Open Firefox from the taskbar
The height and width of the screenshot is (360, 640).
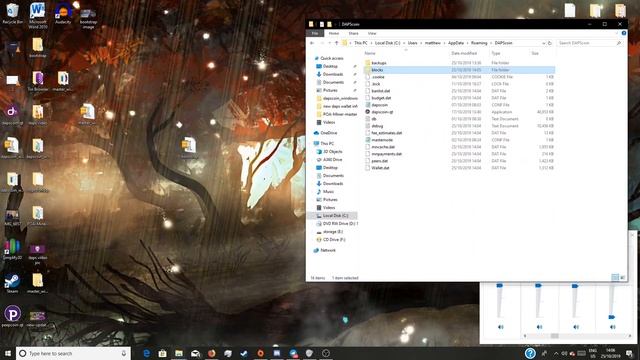[x=211, y=353]
